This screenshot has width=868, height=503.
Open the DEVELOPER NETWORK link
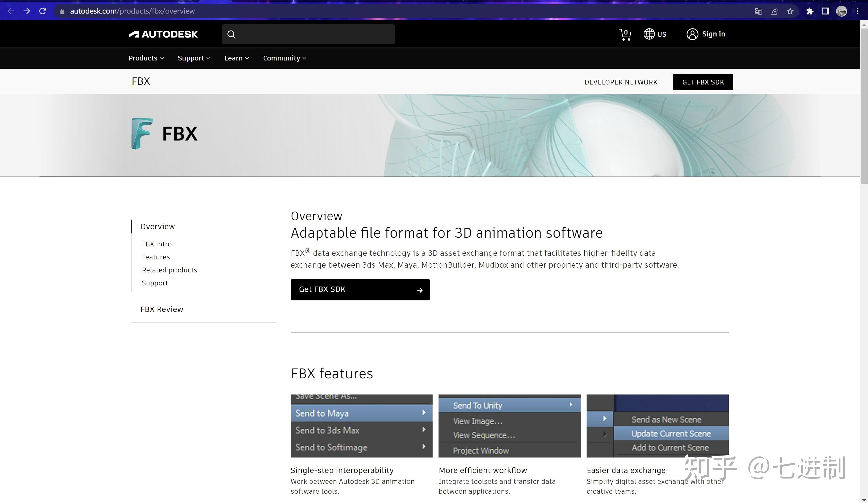(621, 82)
